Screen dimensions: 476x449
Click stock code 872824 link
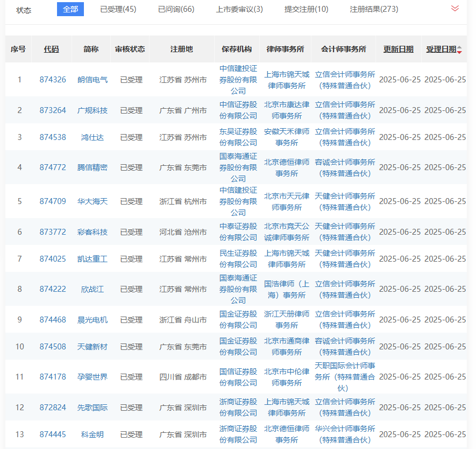(x=53, y=408)
